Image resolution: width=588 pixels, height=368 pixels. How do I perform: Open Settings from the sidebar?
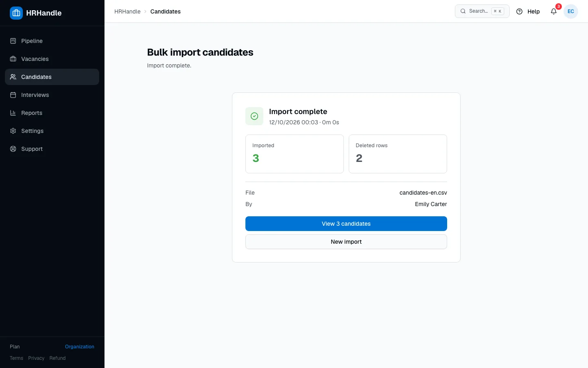(52, 131)
